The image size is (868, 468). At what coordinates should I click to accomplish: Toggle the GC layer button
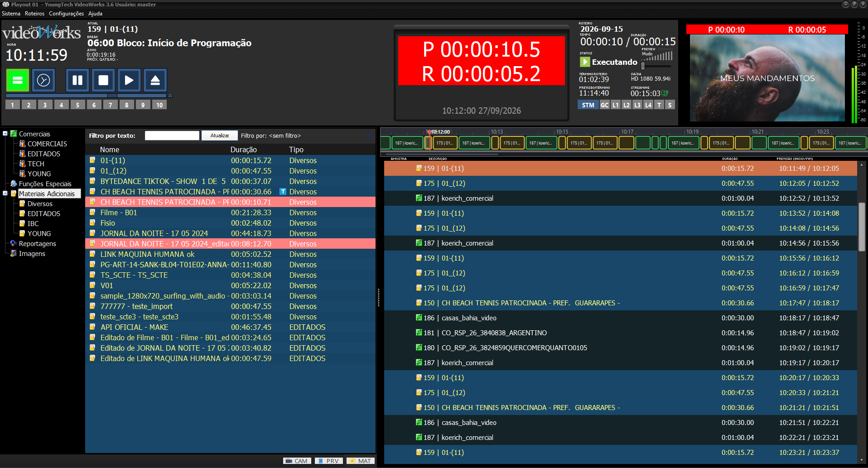[605, 105]
